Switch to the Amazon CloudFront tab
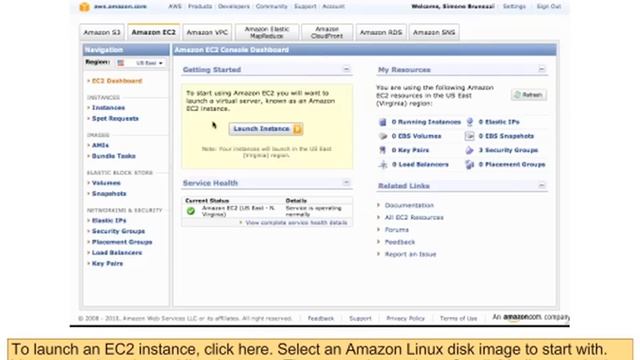640x360 pixels. pyautogui.click(x=327, y=32)
